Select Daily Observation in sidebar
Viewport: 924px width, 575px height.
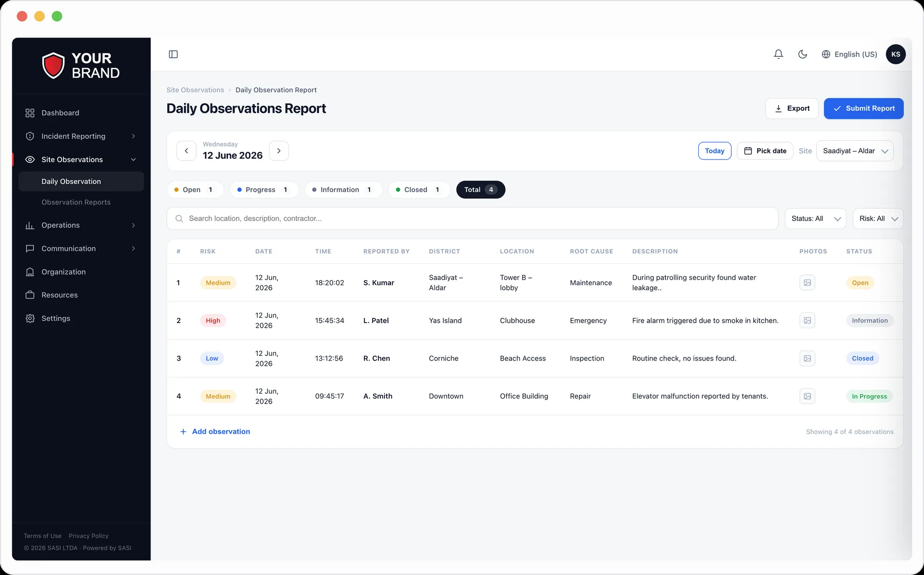[x=81, y=182]
